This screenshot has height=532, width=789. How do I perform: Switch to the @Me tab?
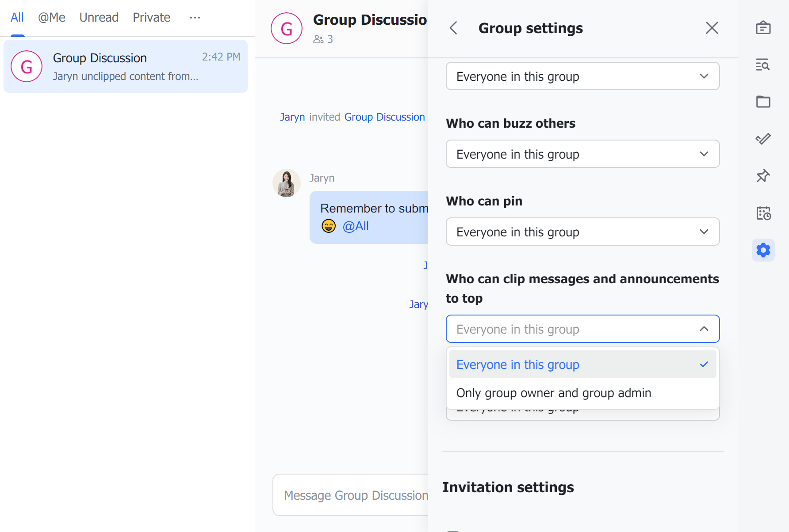[51, 17]
